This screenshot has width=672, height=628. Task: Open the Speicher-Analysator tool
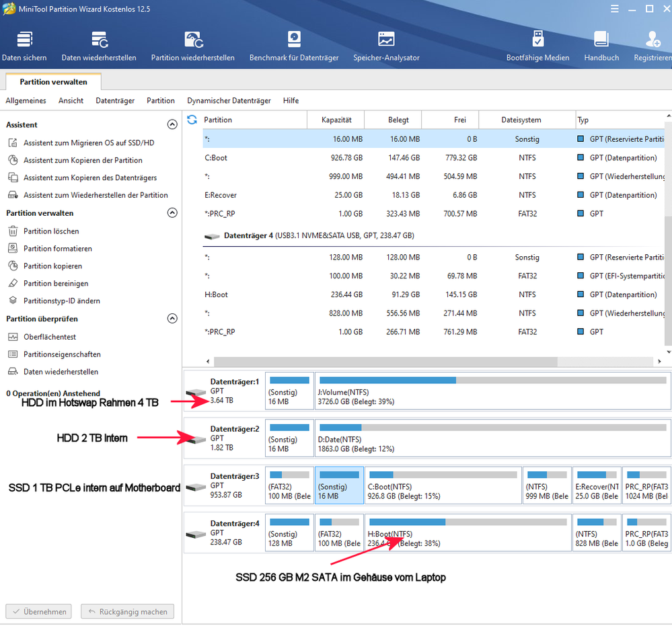pyautogui.click(x=386, y=46)
